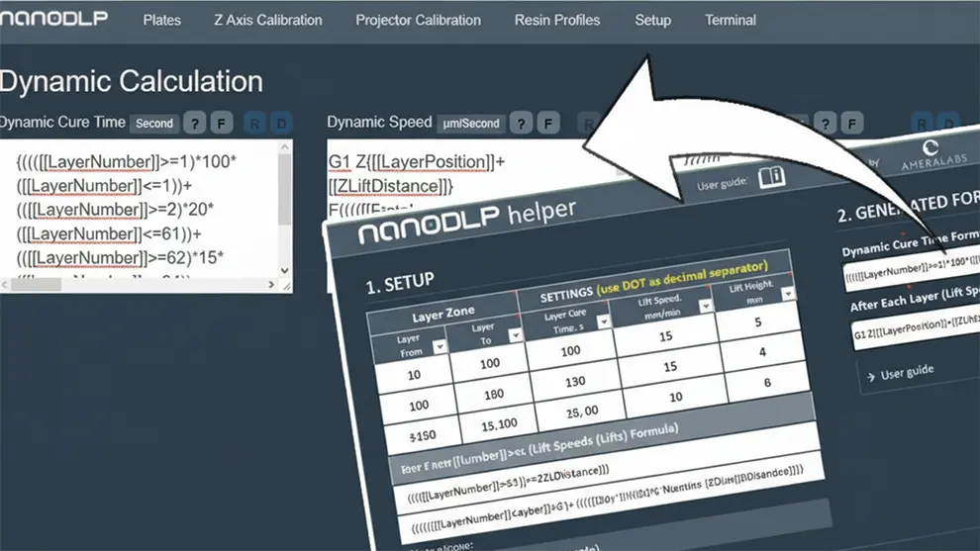Click the Cure Time textarea vertical scrollbar

[285, 198]
